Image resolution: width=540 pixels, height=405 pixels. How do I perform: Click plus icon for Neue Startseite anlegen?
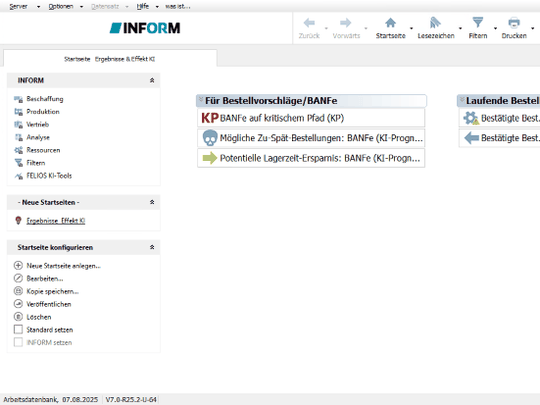point(18,266)
